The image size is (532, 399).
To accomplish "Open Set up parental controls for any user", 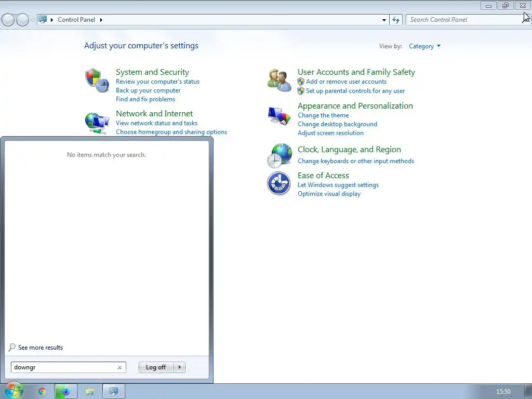I will 355,90.
